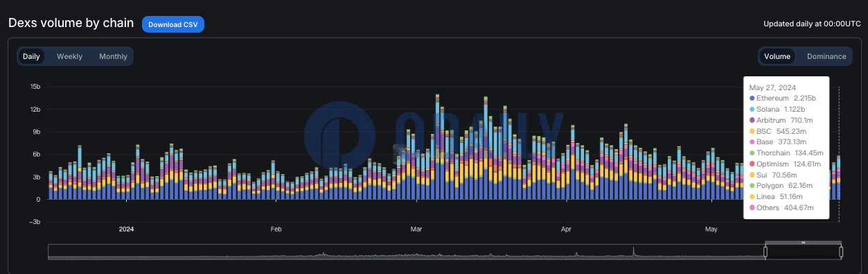
Task: Click the 12b y-axis label
Action: tap(35, 110)
